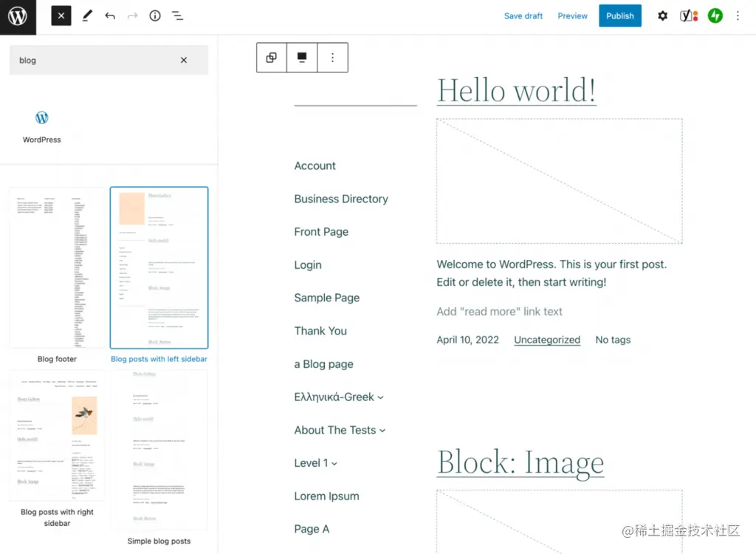Open the document Details info icon
This screenshot has height=554, width=756.
pyautogui.click(x=155, y=16)
